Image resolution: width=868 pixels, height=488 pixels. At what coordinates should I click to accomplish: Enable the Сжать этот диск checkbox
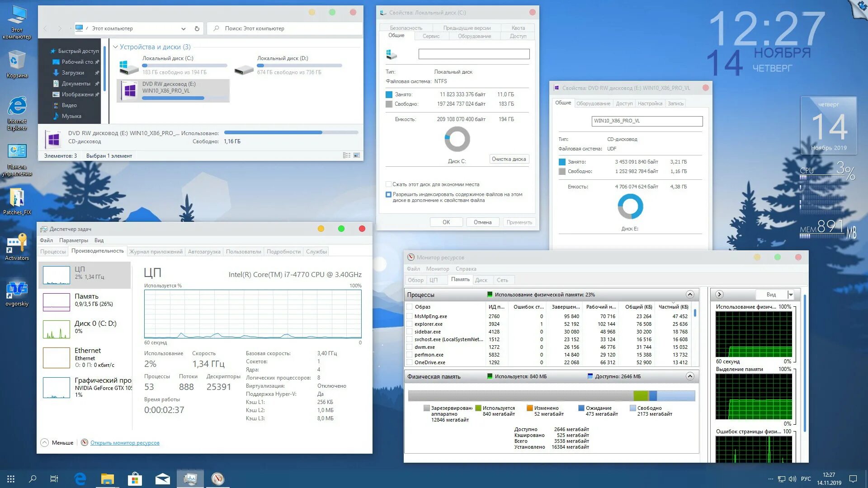click(388, 184)
